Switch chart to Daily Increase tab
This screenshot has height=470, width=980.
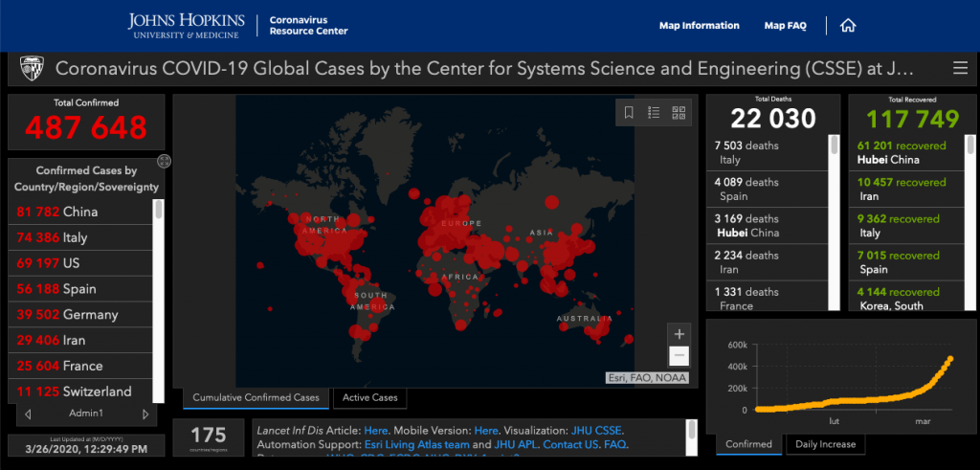824,444
